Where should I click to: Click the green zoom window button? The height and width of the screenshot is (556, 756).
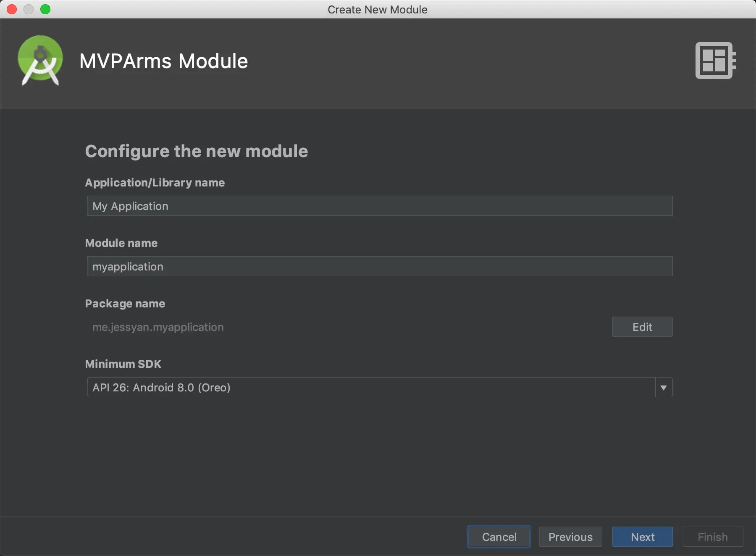click(45, 9)
